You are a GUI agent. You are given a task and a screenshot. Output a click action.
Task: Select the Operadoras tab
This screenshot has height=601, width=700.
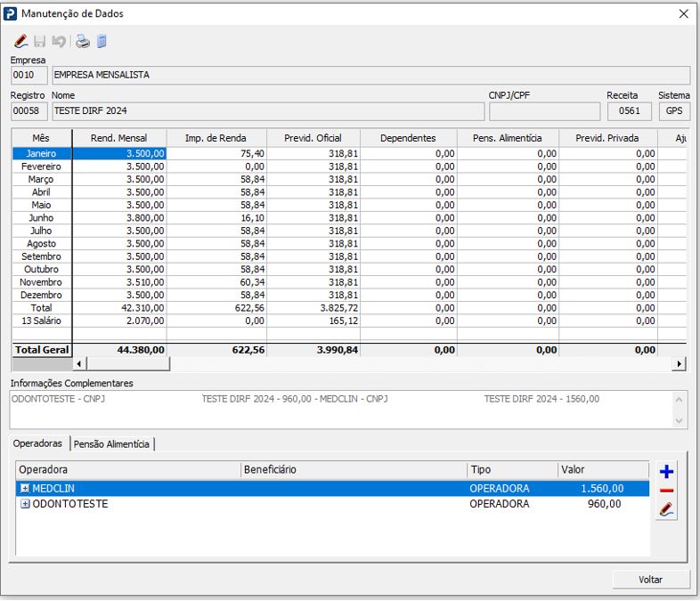coord(38,443)
